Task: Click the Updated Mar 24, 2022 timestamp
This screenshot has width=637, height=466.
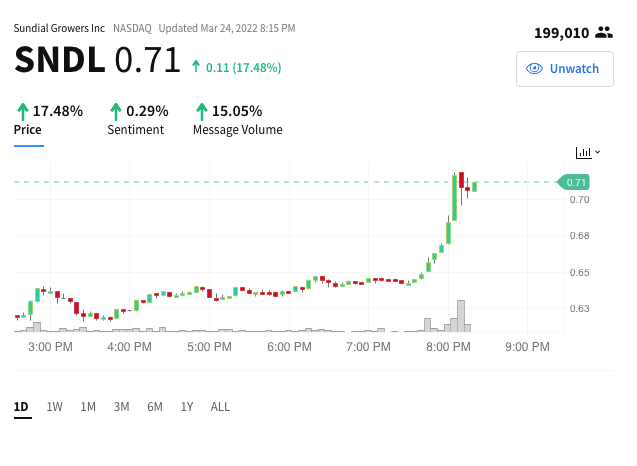Action: point(227,28)
